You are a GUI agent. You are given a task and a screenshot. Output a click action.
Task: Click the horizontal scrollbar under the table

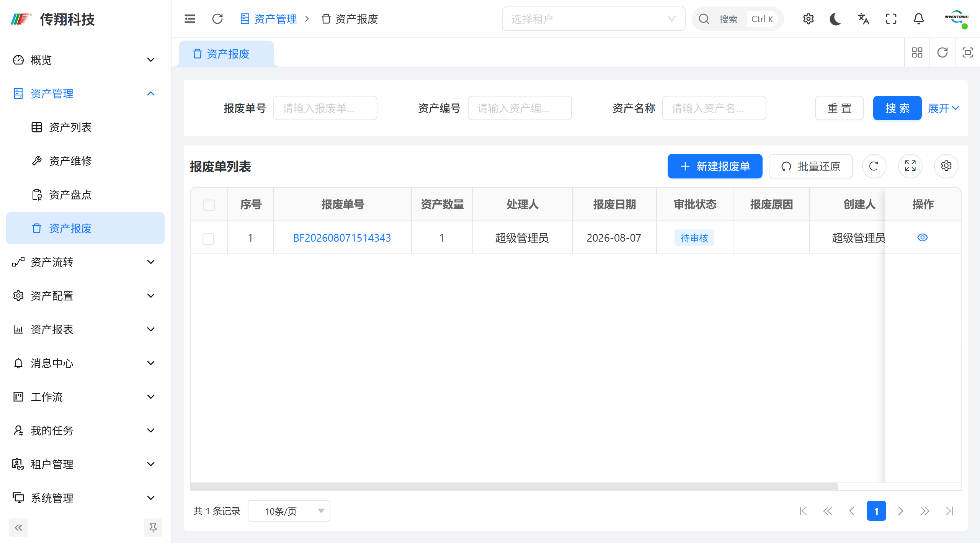514,487
